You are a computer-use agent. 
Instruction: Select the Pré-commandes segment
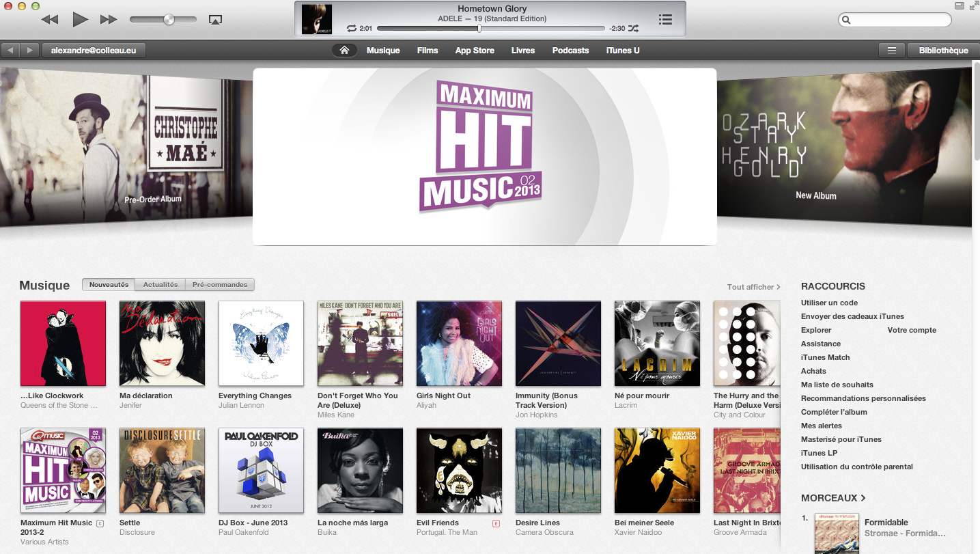(x=220, y=285)
